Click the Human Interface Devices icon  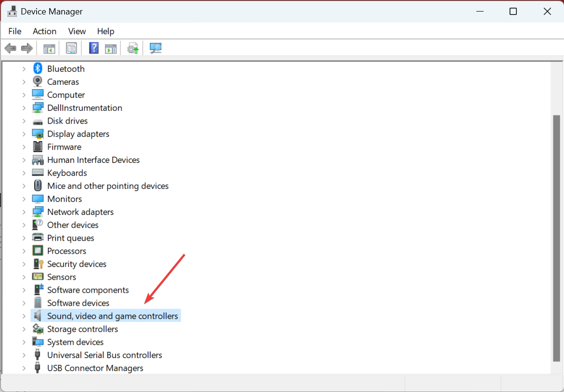[38, 160]
